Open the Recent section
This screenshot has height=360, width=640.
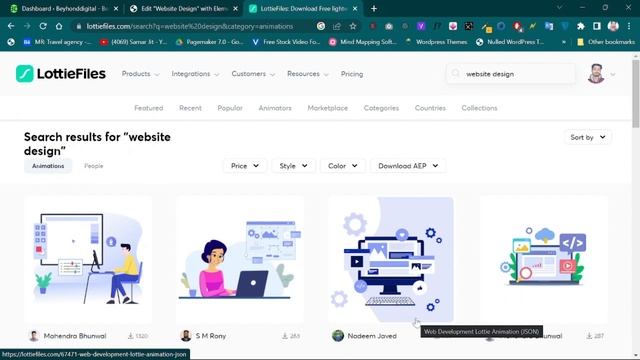[x=190, y=108]
